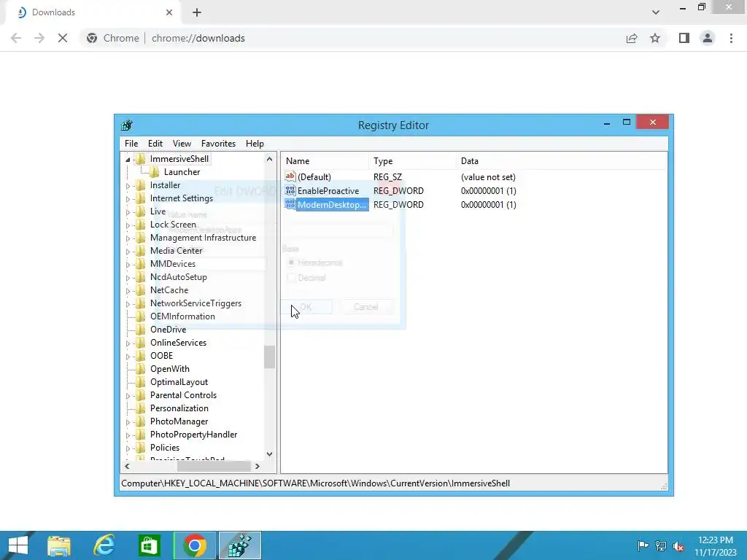Collapse the ImmersiveShell tree key

coord(128,160)
